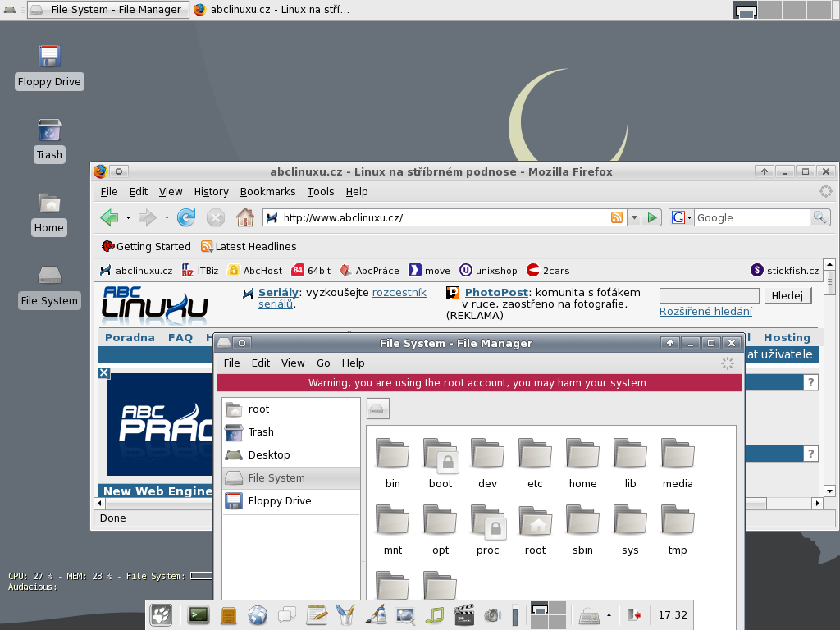Screen dimensions: 840x630
Task: Click the green Go arrow in Firefox
Action: tap(652, 217)
